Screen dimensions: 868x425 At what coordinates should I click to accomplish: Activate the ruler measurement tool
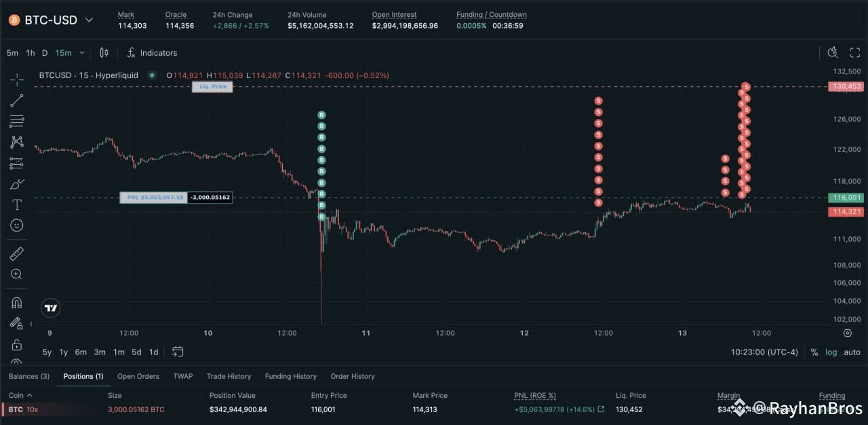[16, 253]
